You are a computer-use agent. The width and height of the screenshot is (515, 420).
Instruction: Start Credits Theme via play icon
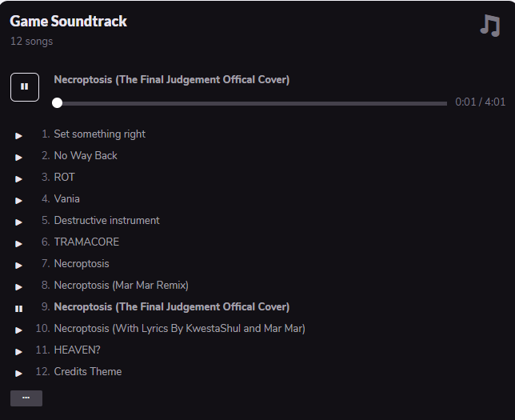point(18,373)
